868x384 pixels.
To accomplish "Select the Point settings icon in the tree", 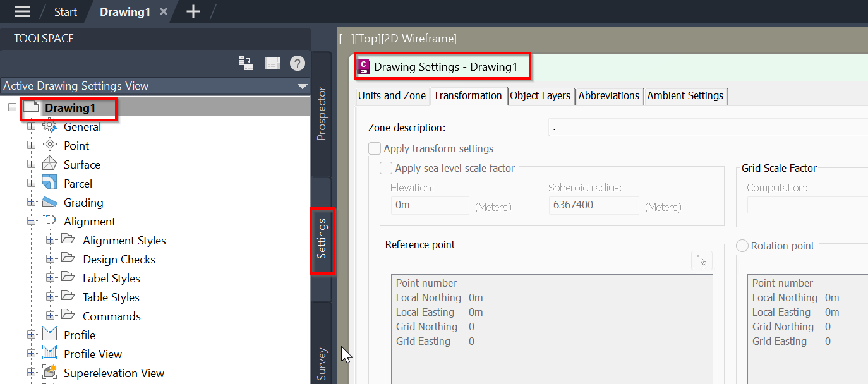I will (50, 145).
